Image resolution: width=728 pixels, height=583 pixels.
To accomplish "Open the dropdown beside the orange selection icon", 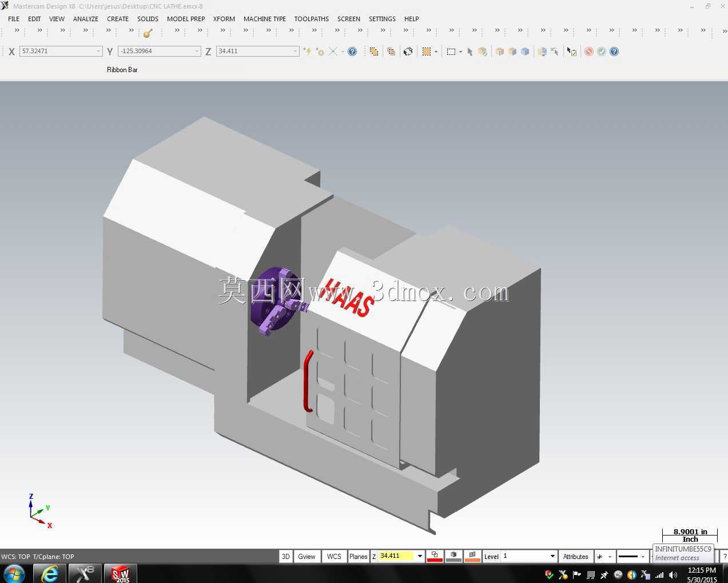I will click(x=436, y=51).
